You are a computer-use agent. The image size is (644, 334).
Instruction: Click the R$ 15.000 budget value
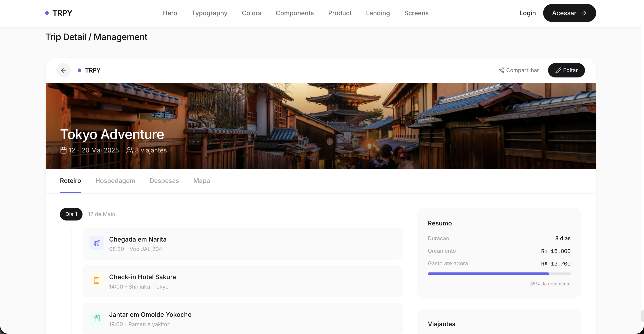[556, 251]
